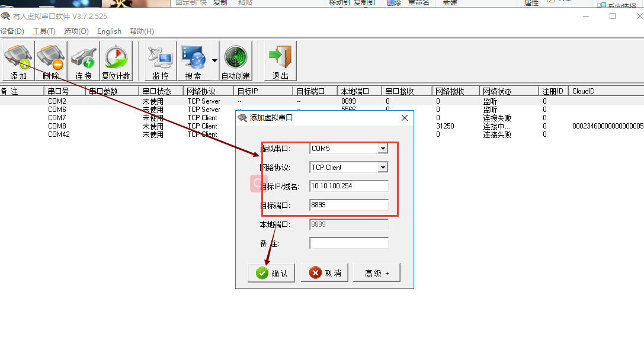The image size is (644, 350).
Task: Start the 搜索 (Search) tool
Action: coord(193,61)
